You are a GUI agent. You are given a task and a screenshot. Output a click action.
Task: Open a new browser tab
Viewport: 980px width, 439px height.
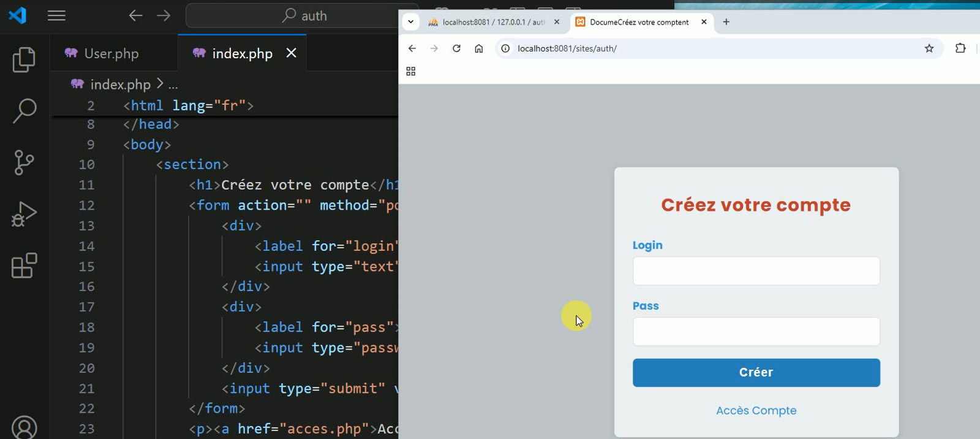click(x=726, y=22)
